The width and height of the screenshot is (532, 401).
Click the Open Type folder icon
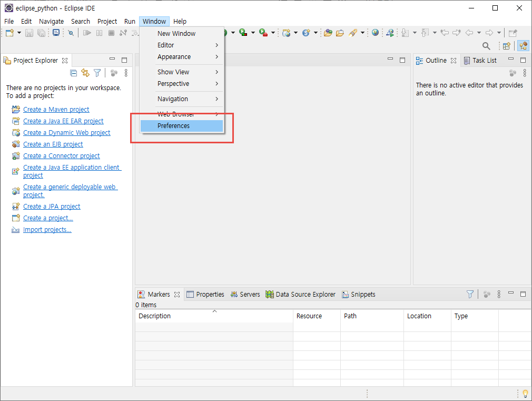[x=328, y=33]
